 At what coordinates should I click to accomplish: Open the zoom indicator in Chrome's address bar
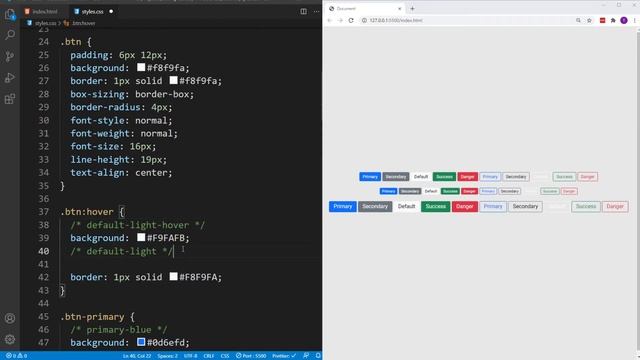(578, 20)
